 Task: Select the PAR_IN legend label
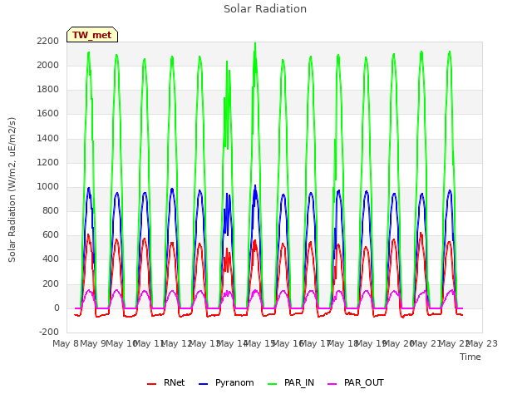click(299, 382)
